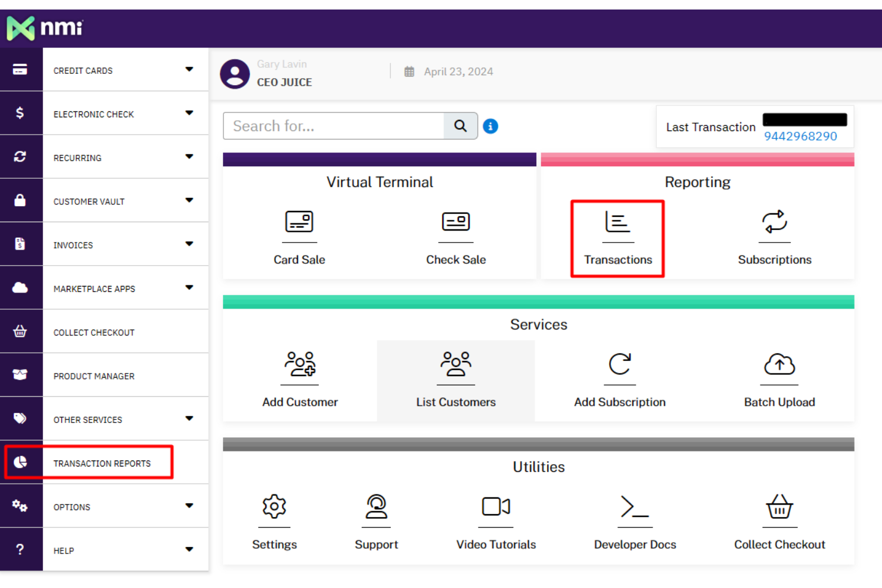Open Video Tutorials camera icon

coord(496,506)
